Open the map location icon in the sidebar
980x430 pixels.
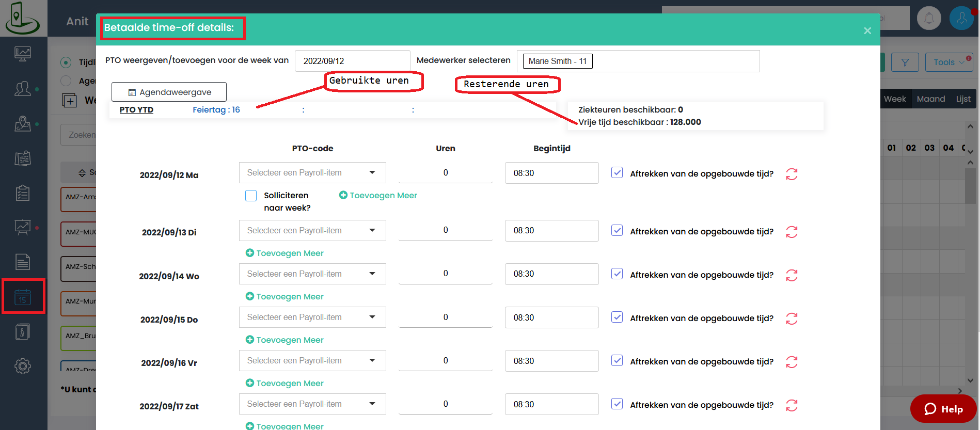[x=23, y=123]
